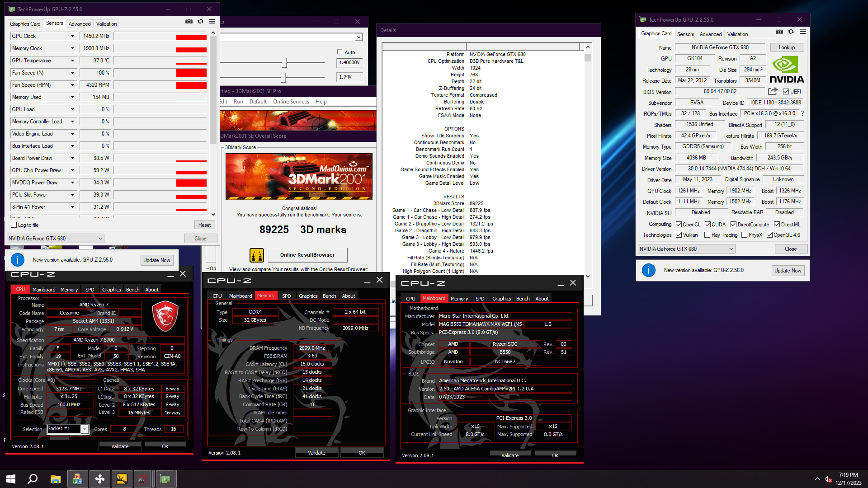Toggle CUDA checkbox in GPU-Z
This screenshot has height=488, width=868.
[x=708, y=225]
